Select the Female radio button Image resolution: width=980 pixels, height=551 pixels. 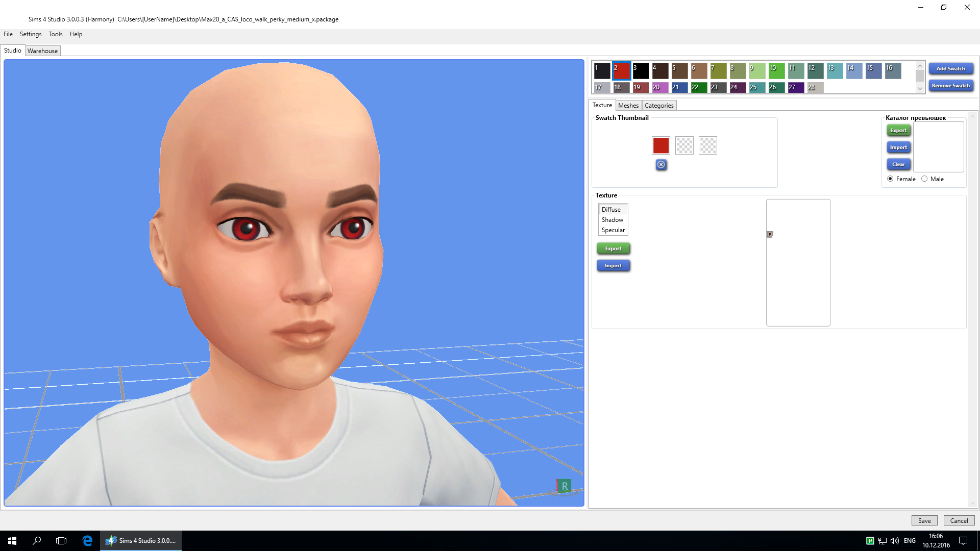coord(890,179)
